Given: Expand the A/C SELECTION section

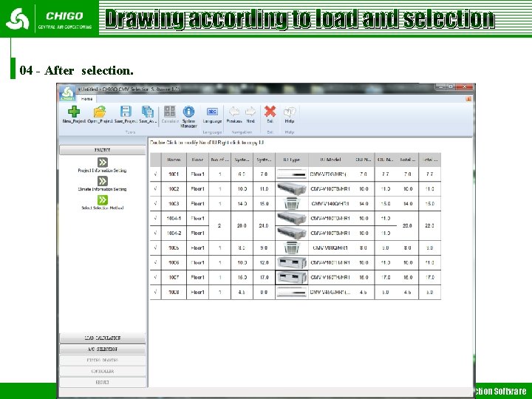Looking at the screenshot, I should coord(103,349).
